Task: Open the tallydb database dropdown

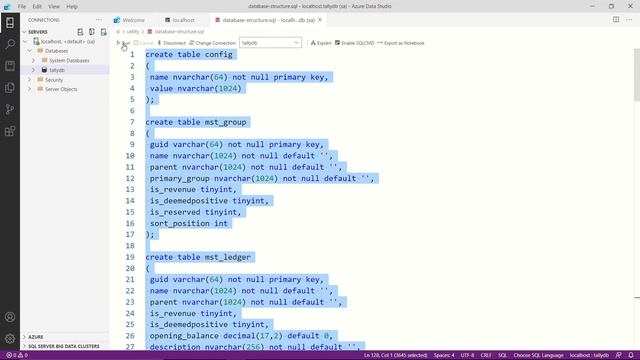Action: (270, 42)
